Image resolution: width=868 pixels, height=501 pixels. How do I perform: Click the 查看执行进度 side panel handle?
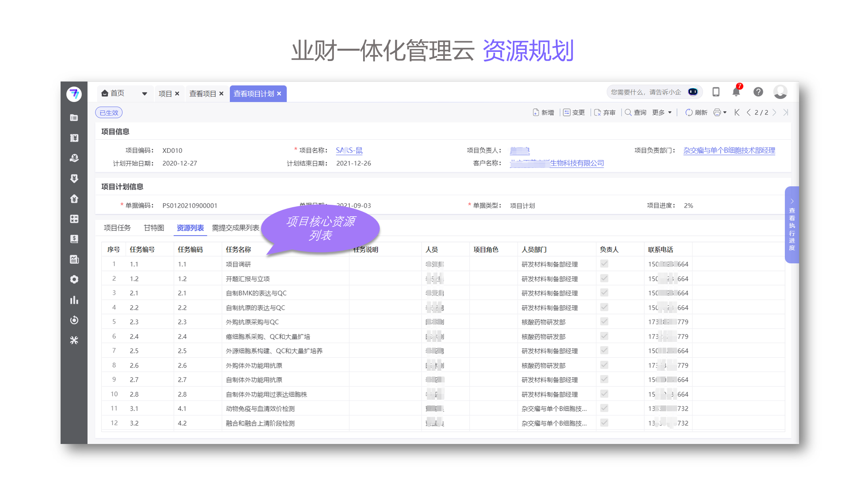[x=792, y=225]
